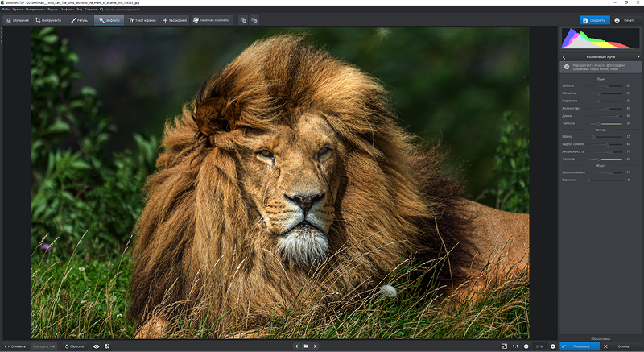Click the Сбросить все link
Screen dimensions: 644x352
point(601,338)
